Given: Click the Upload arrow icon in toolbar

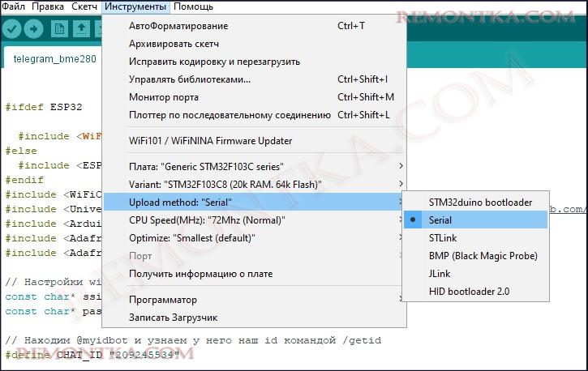Looking at the screenshot, I should [x=35, y=29].
